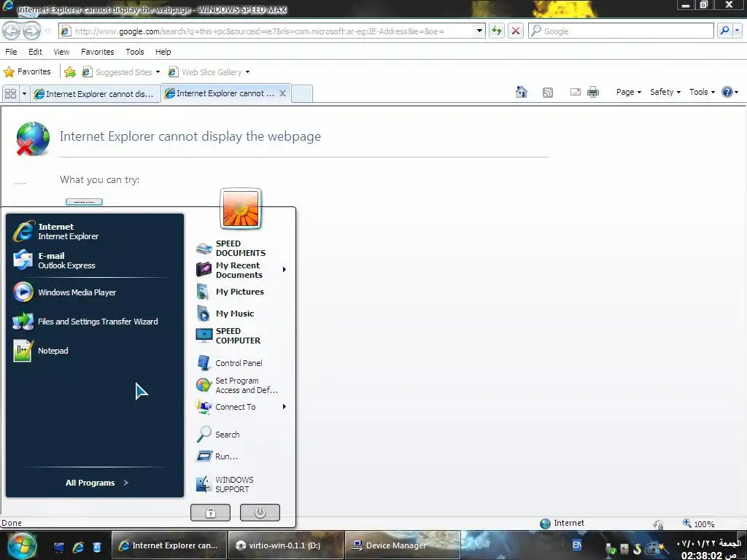Open Set Program Access and Defaults

[241, 385]
